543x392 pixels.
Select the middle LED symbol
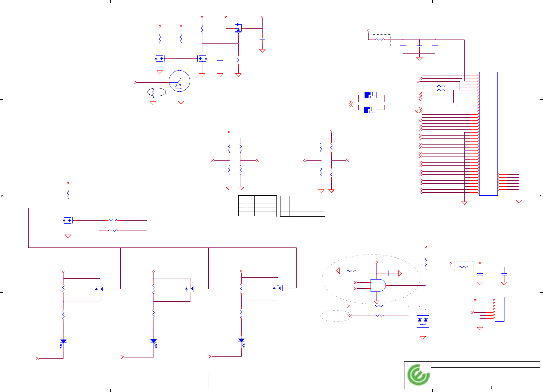tap(154, 343)
